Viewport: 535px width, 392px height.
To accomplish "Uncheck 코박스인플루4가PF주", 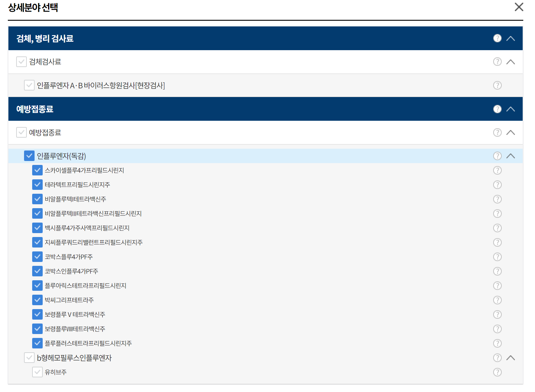I will pos(37,271).
